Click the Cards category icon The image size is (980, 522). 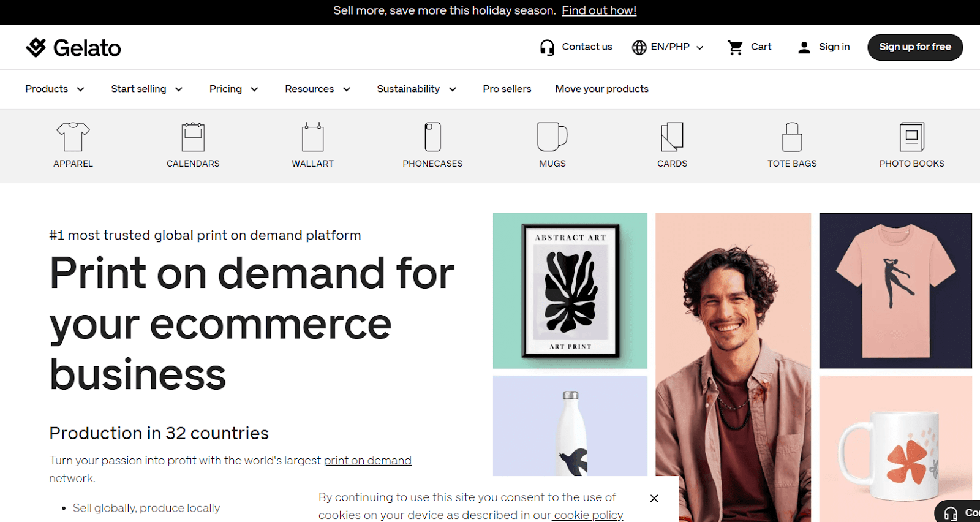click(672, 137)
